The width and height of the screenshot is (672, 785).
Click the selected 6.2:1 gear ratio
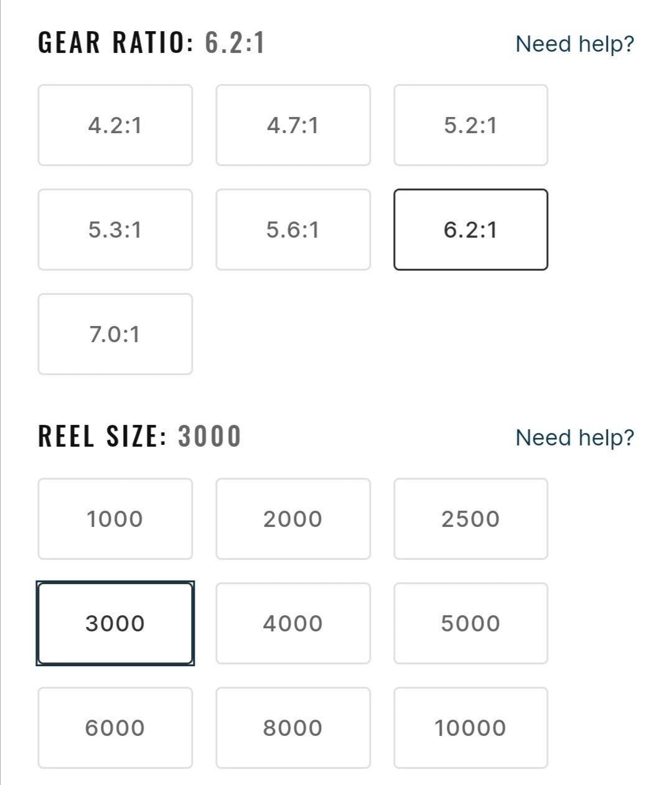[x=470, y=230]
